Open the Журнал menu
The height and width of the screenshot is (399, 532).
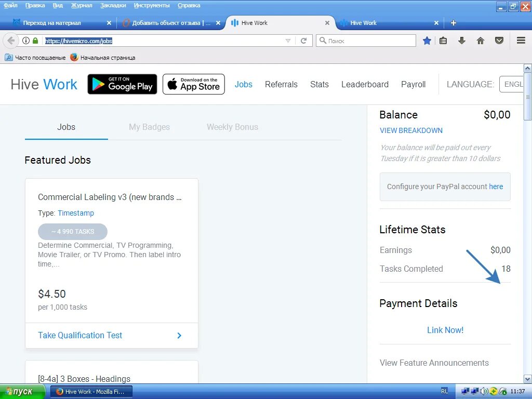point(82,5)
